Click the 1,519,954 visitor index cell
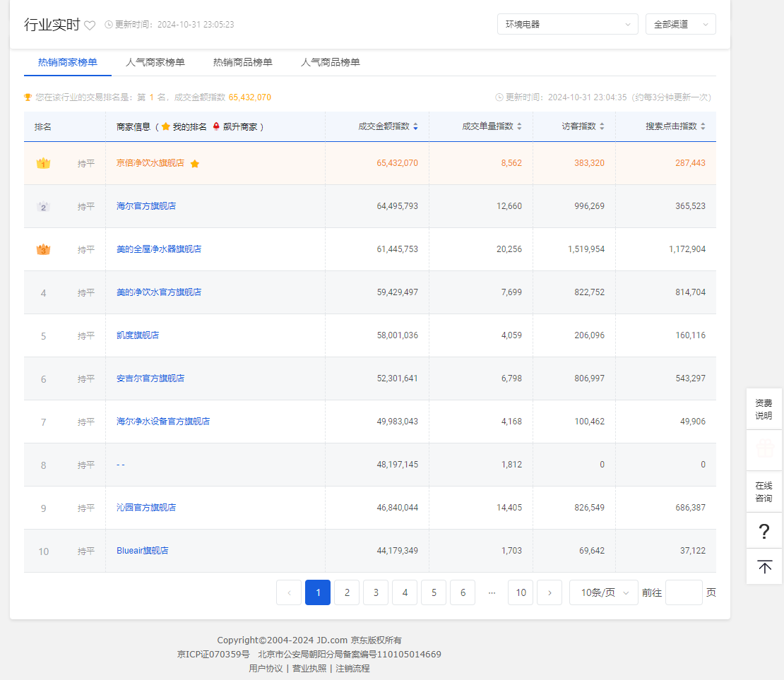 586,249
